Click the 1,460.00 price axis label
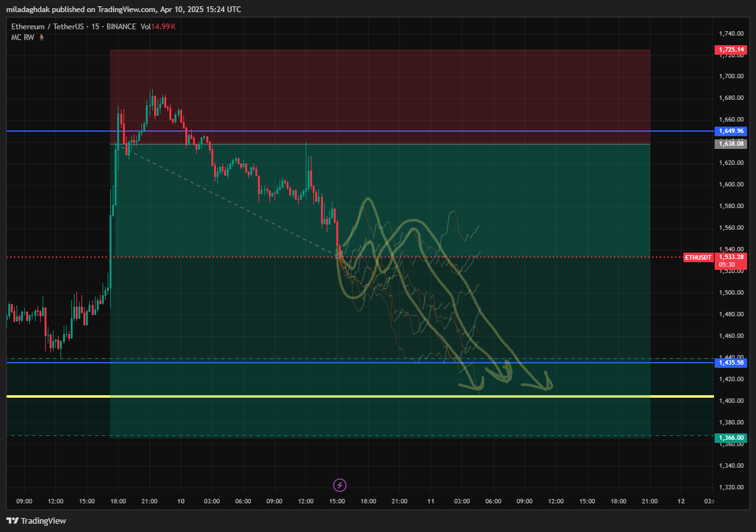Image resolution: width=756 pixels, height=532 pixels. (x=731, y=336)
